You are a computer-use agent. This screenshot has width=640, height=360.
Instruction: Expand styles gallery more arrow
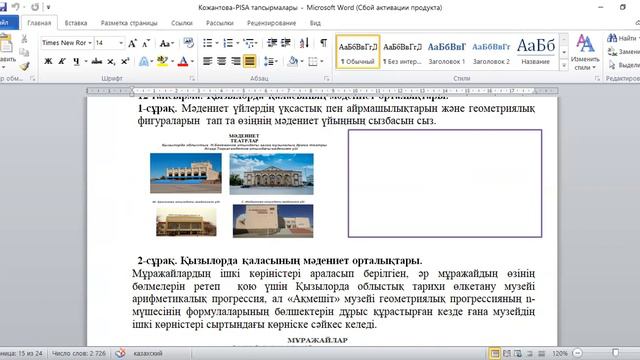564,65
